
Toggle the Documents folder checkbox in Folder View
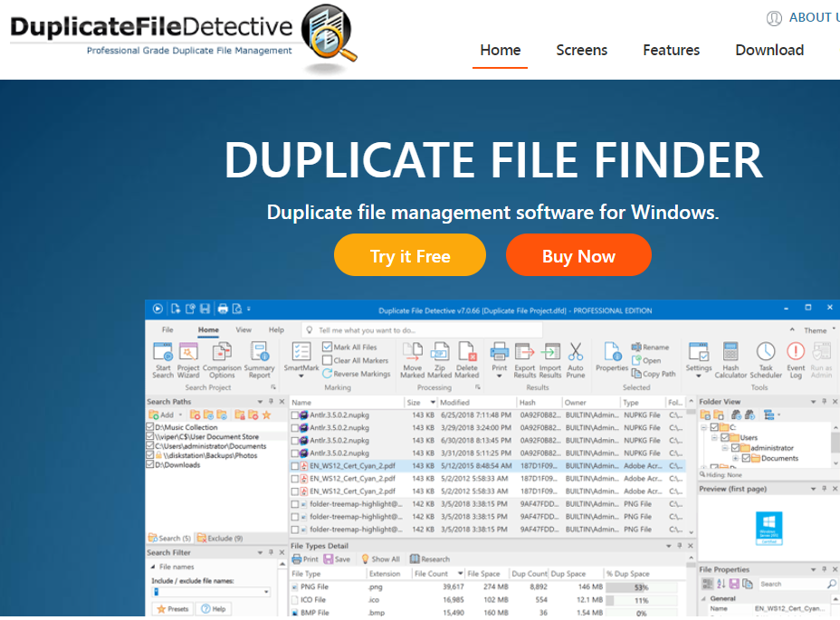[x=746, y=458]
